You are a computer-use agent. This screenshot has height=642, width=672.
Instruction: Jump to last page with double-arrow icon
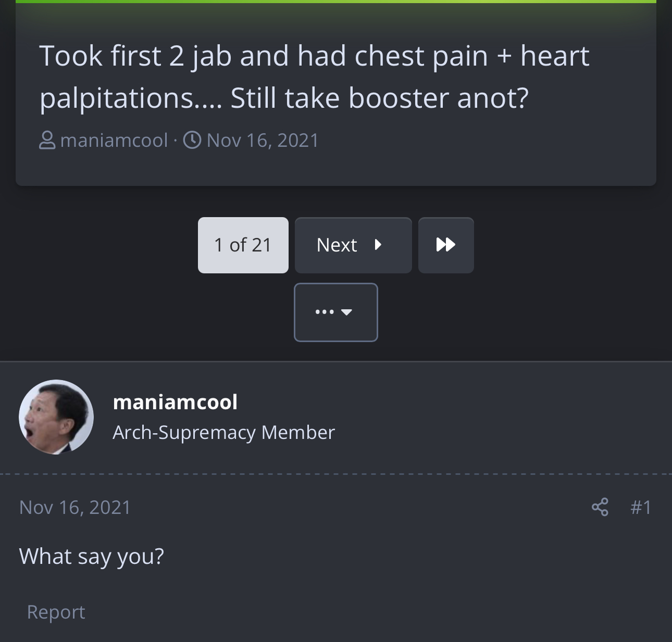[446, 245]
